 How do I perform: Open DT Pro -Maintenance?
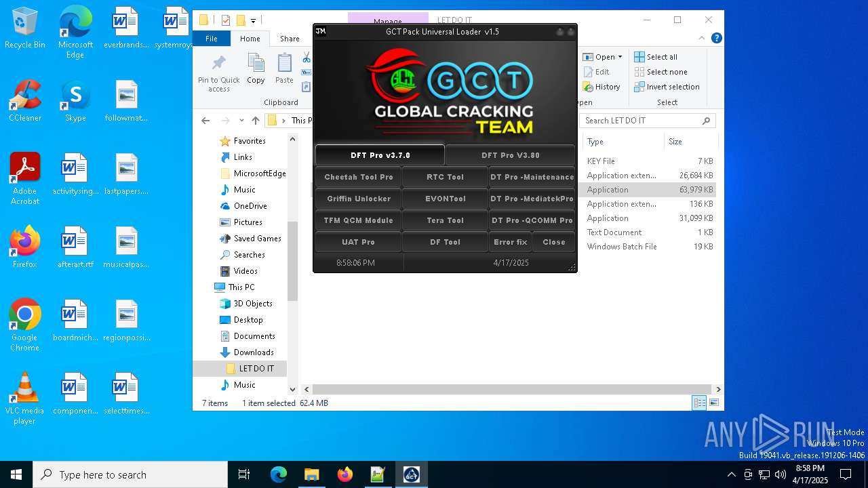click(532, 177)
